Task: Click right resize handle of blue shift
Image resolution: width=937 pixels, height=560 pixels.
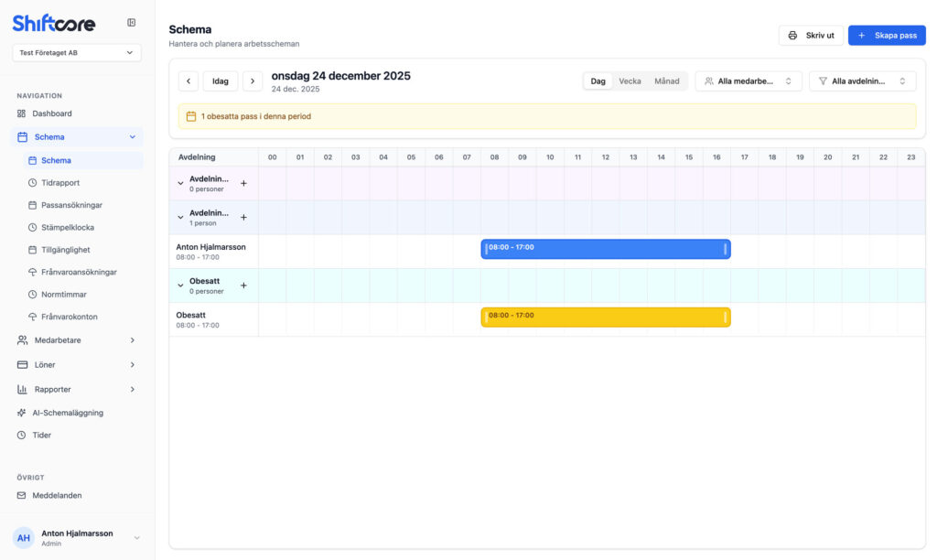Action: (x=726, y=249)
